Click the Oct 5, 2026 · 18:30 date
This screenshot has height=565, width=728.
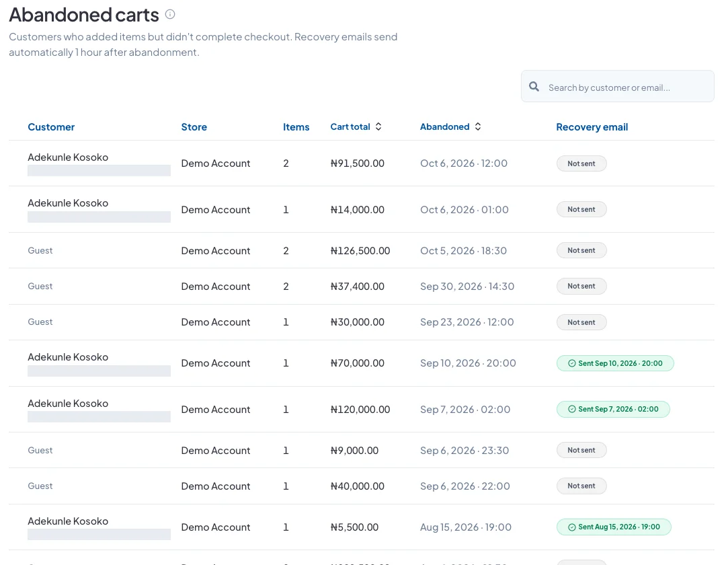463,251
